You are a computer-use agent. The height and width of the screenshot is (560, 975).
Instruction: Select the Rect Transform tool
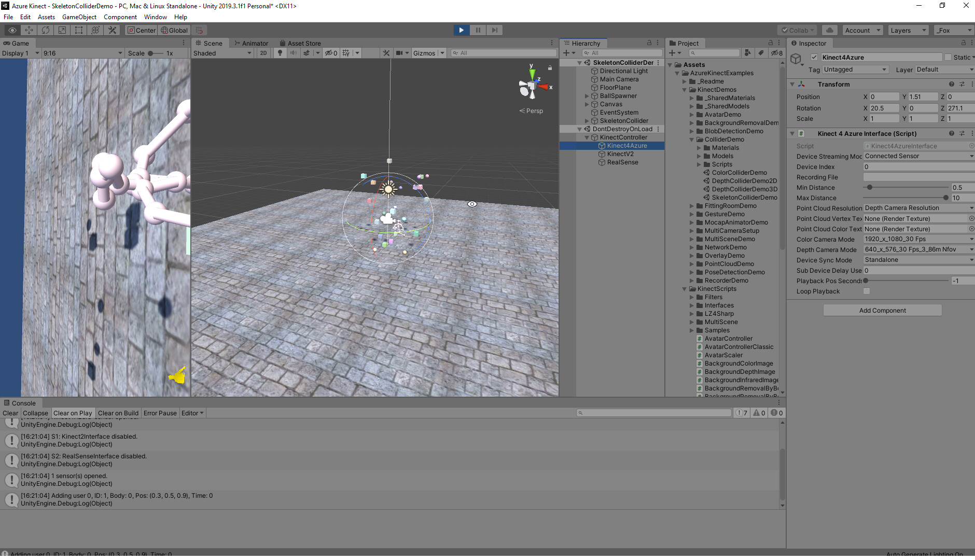(x=78, y=30)
